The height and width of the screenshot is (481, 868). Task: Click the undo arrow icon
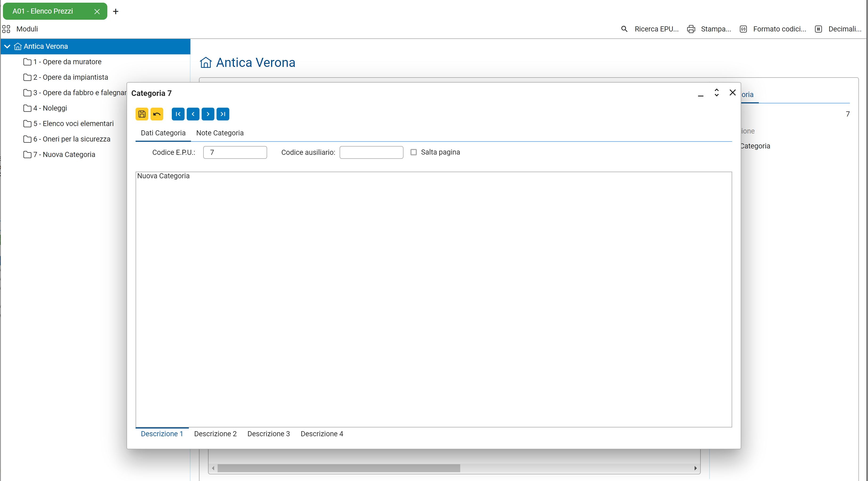[x=157, y=114]
